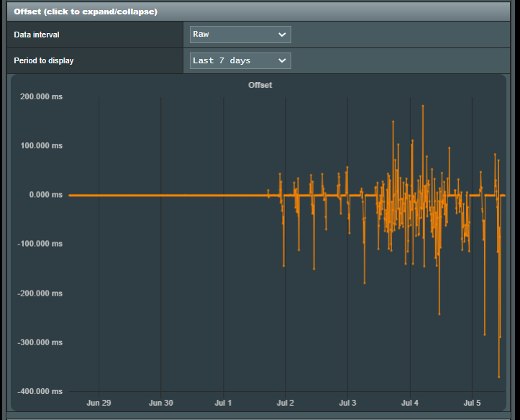The image size is (520, 420).
Task: Click the '-400.000 ms' axis label
Action: tap(40, 391)
